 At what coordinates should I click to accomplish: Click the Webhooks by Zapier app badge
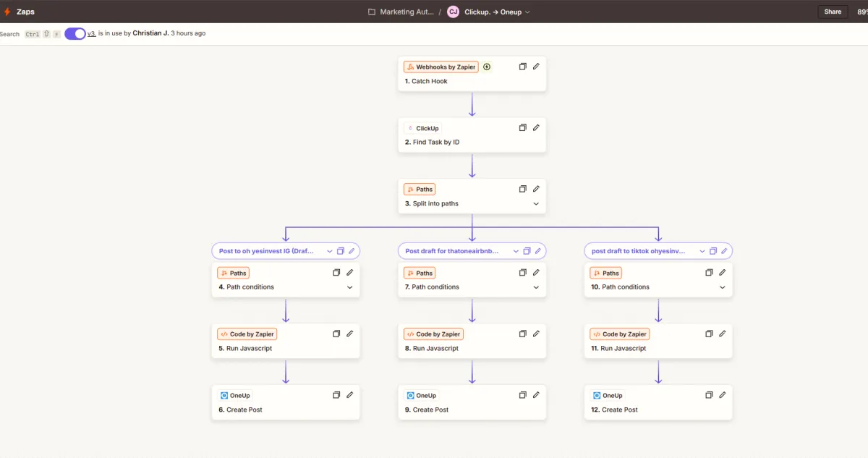coord(441,67)
